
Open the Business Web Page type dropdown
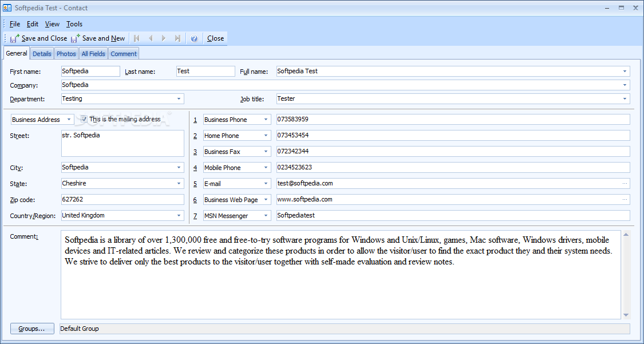coord(266,200)
